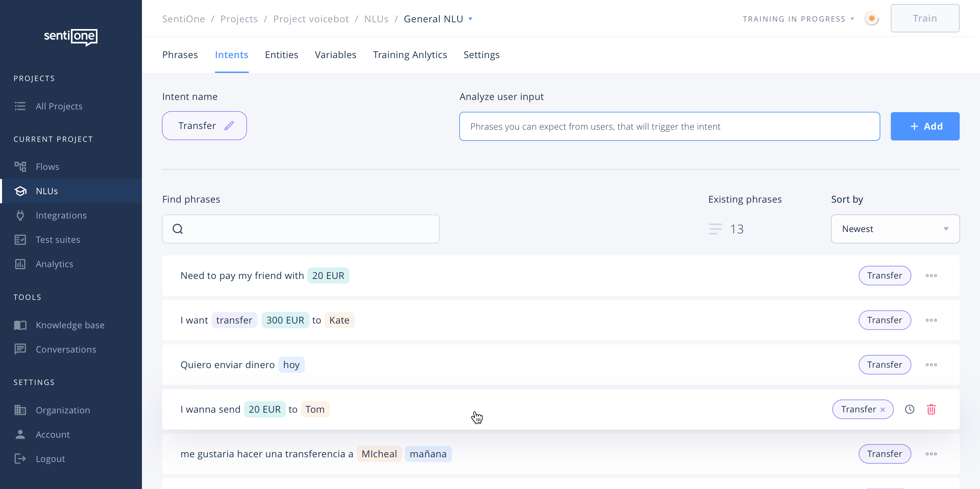Delete the 'I wanna send' phrase with trash icon
This screenshot has height=489, width=980.
(x=931, y=409)
